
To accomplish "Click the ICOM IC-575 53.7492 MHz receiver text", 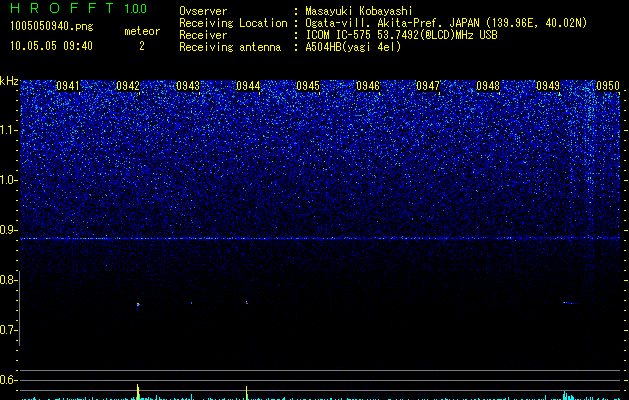I will (401, 35).
